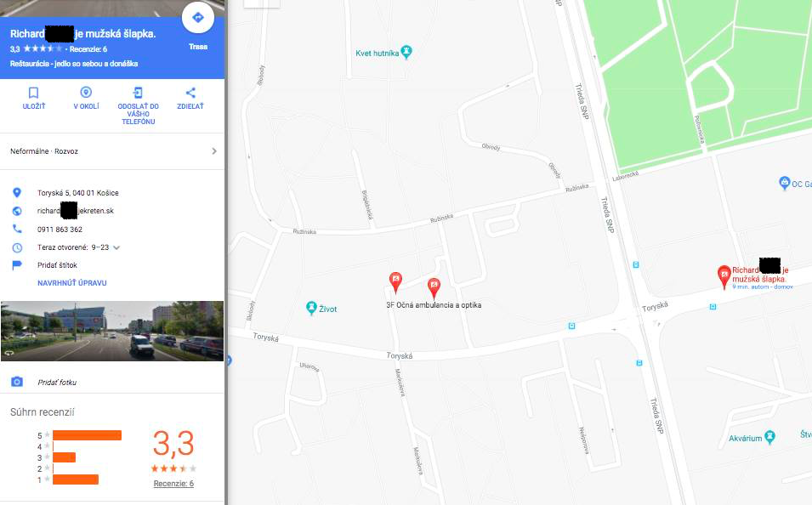812x505 pixels.
Task: Open the street view photo thumbnail
Action: 112,331
